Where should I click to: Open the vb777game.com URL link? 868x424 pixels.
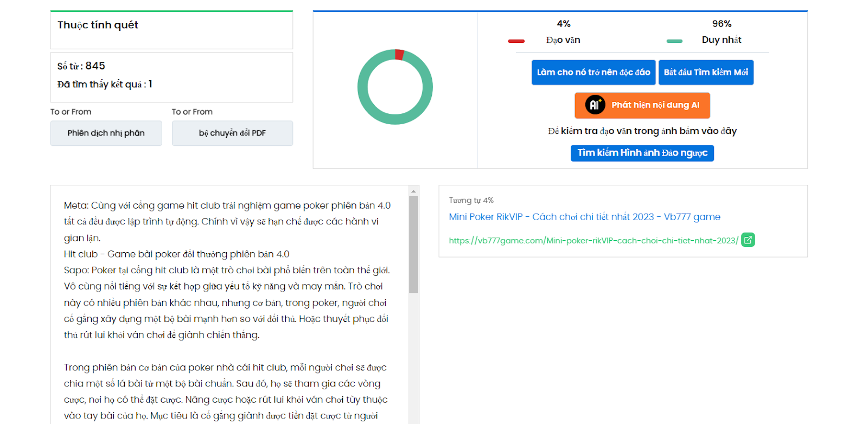[593, 240]
